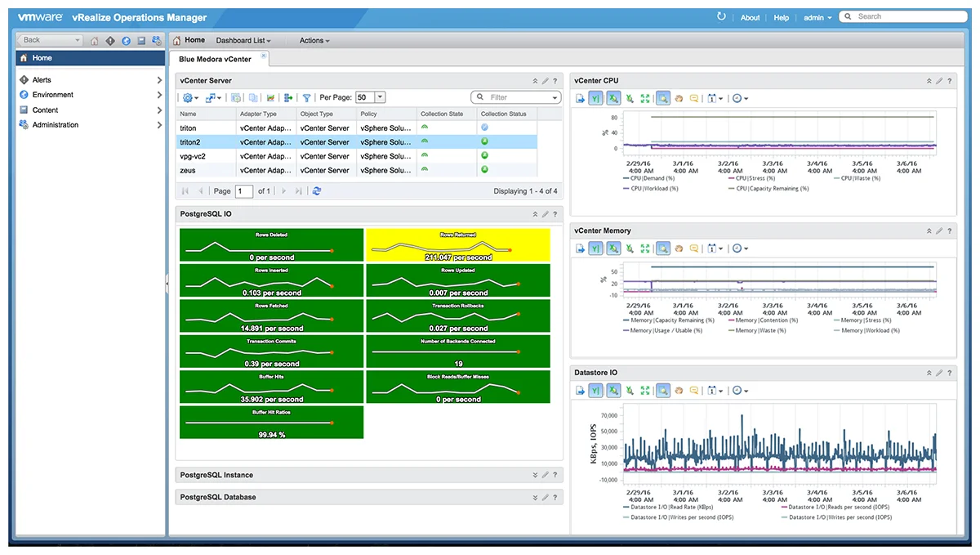980x555 pixels.
Task: Edit the vCenter CPU widget with the pencil
Action: pyautogui.click(x=939, y=81)
